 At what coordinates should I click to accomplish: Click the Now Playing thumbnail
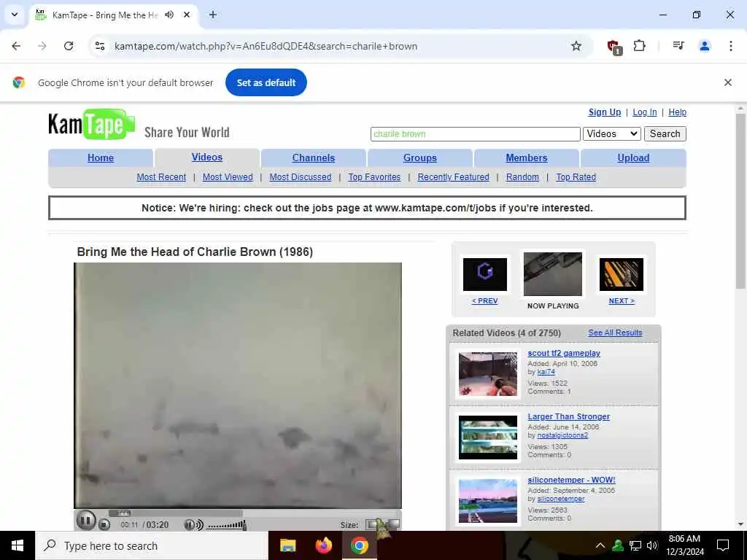(553, 274)
